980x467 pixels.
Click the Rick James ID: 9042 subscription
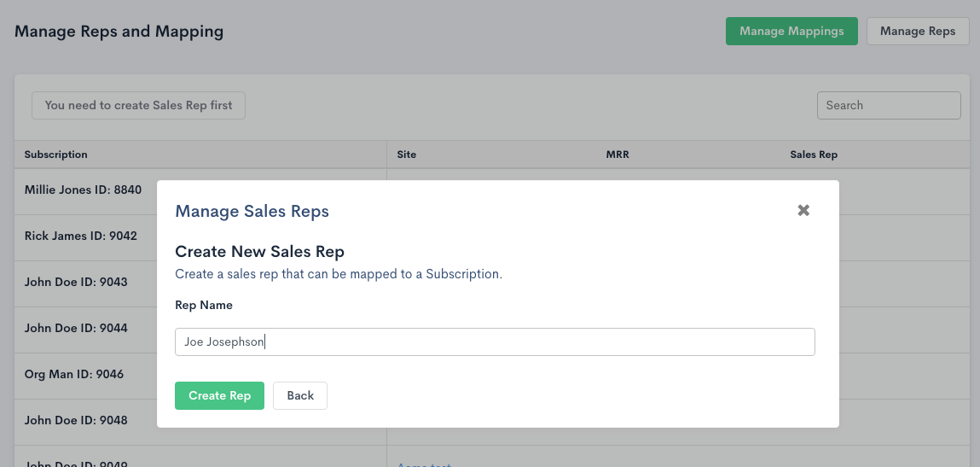(80, 236)
